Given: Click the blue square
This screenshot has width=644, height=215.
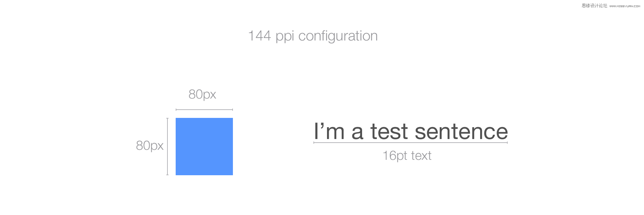Looking at the screenshot, I should pyautogui.click(x=204, y=147).
